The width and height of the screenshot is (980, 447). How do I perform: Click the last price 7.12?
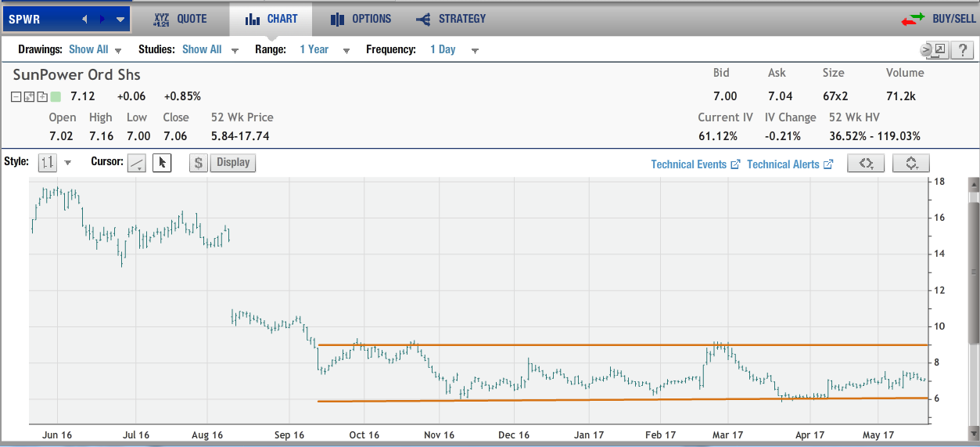tap(82, 96)
